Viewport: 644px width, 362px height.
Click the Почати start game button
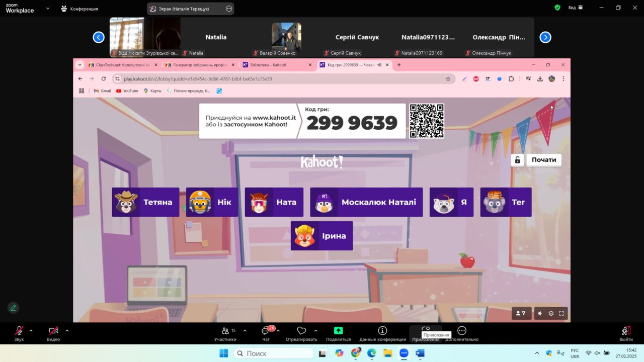coord(544,160)
